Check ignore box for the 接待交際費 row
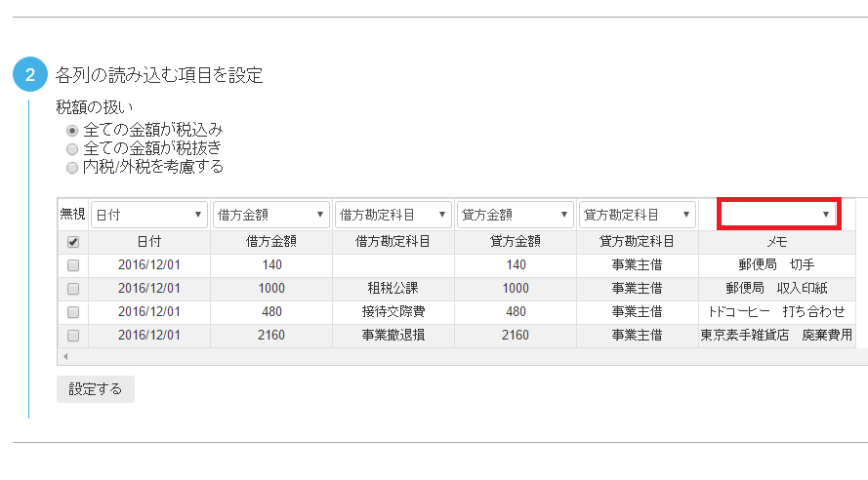868x480 pixels. coord(73,312)
